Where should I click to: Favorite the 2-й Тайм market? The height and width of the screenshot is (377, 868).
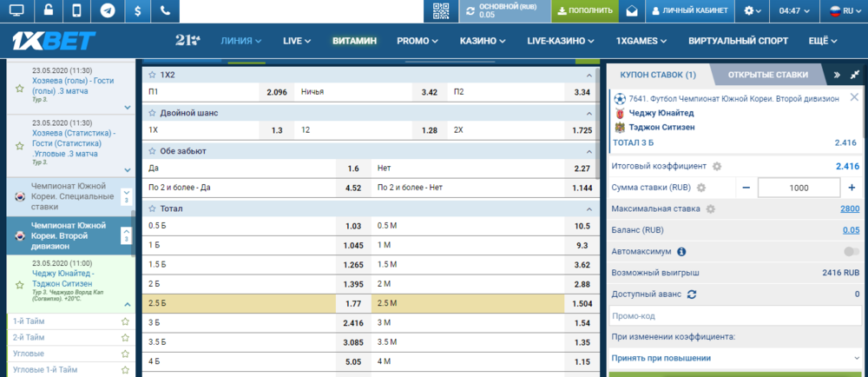coord(125,337)
